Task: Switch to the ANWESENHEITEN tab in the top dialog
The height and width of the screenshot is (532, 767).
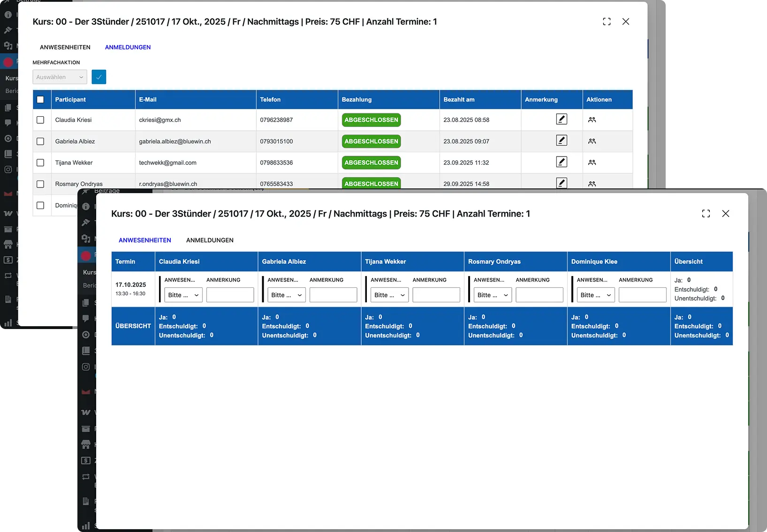Action: coord(65,47)
